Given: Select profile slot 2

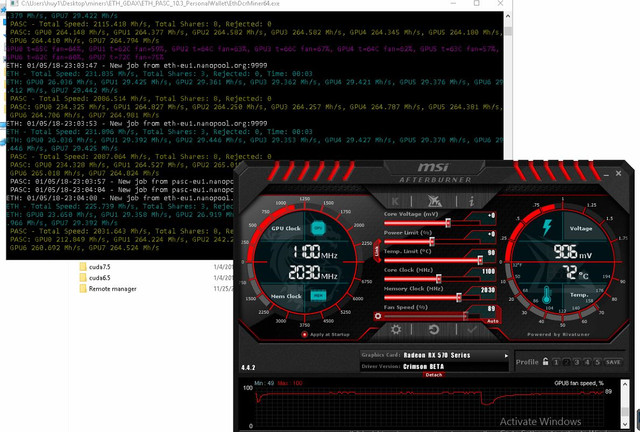Looking at the screenshot, I should click(566, 362).
